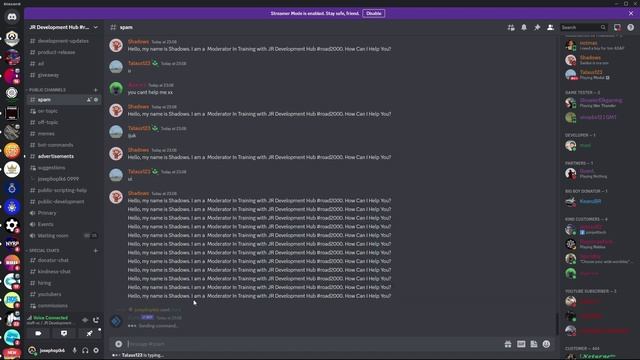Turn on camera in voice panel
640x360 pixels.
38,333
